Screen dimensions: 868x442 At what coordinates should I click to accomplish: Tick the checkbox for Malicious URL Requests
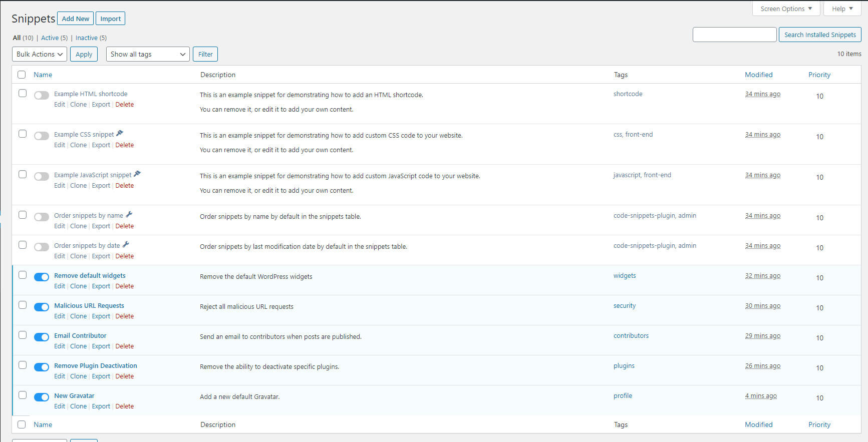click(23, 305)
